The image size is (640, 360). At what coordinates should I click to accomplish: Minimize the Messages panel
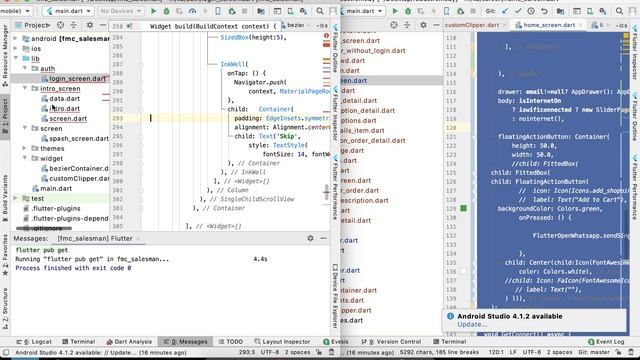[323, 238]
